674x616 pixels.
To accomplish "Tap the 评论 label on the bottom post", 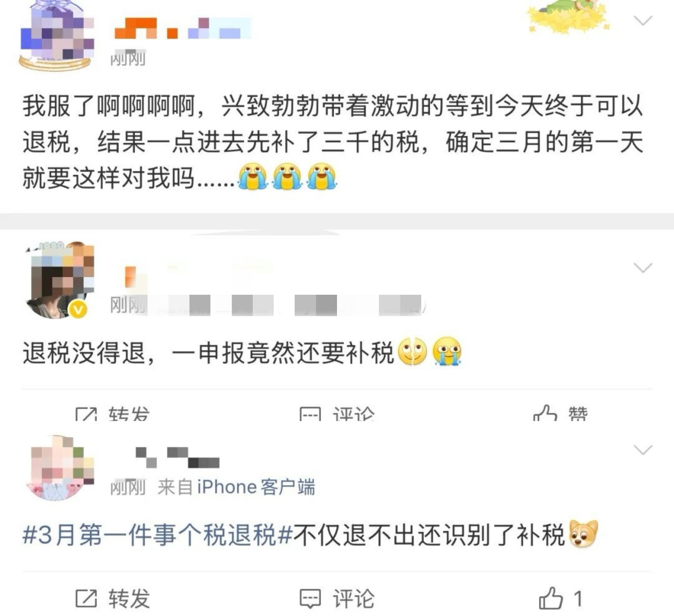I will coord(354,598).
